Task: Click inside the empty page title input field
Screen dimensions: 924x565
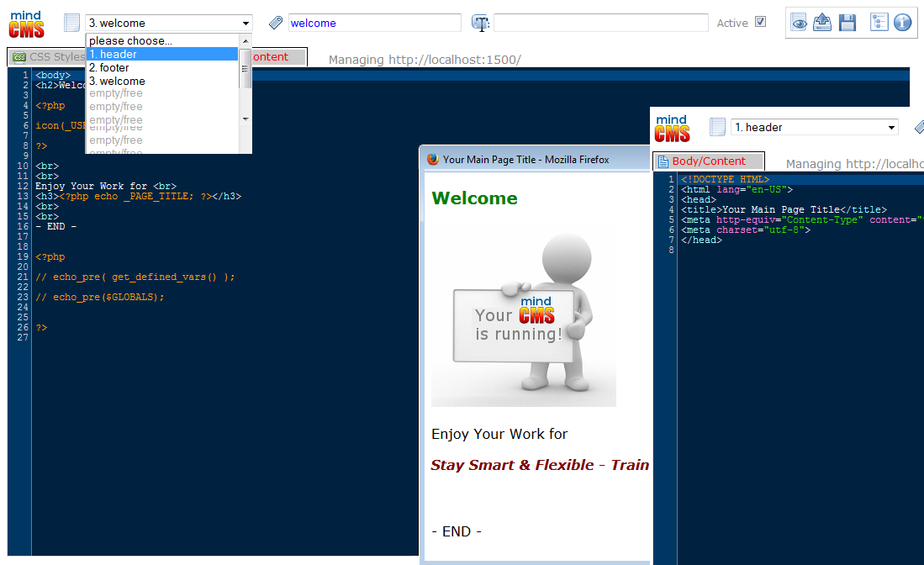Action: 601,22
